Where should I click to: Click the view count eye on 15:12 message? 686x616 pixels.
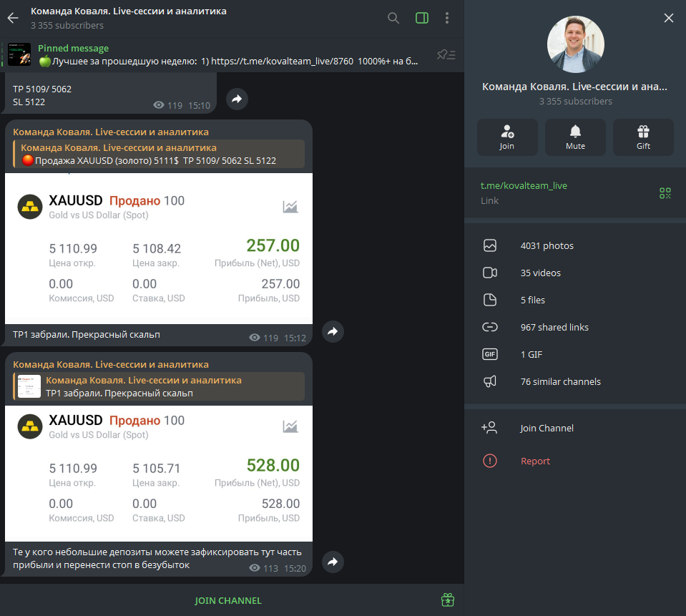click(x=255, y=337)
